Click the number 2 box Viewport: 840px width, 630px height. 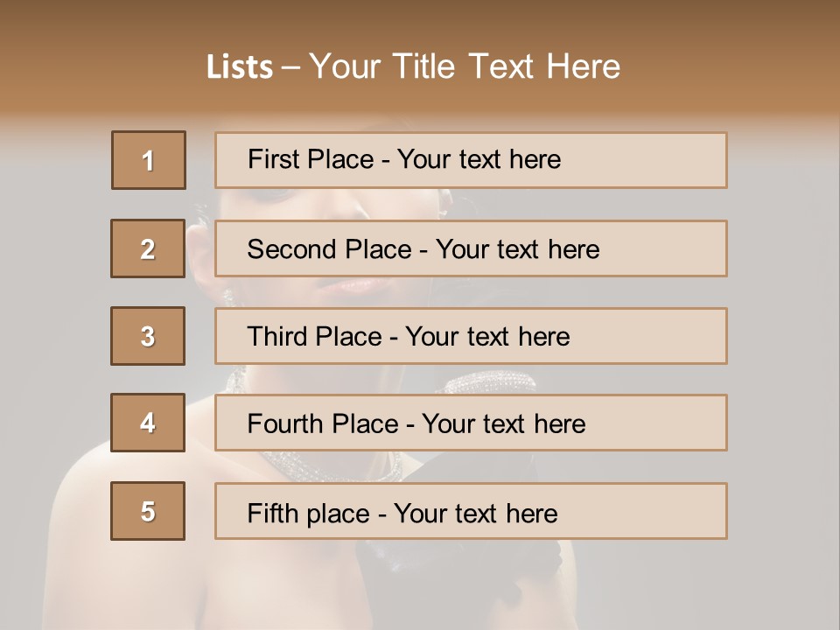148,248
